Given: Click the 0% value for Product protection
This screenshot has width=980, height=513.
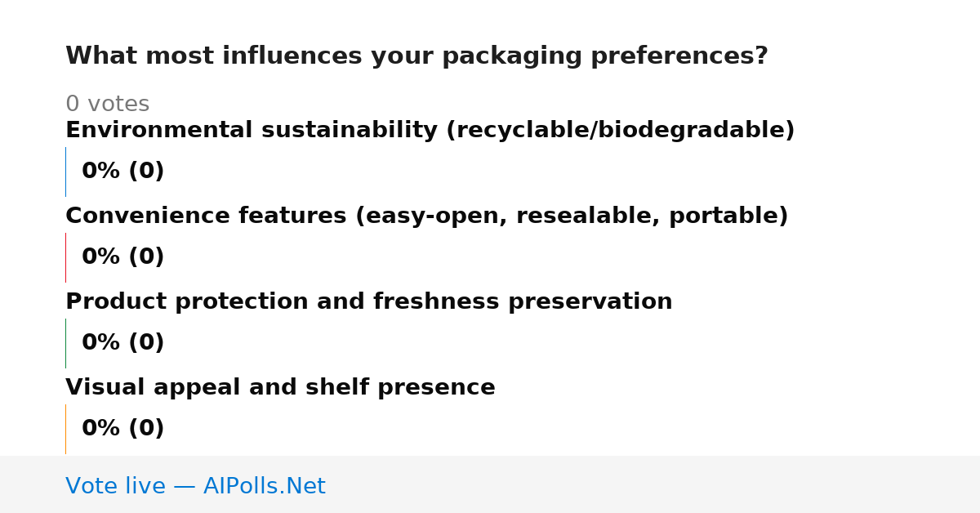Looking at the screenshot, I should pyautogui.click(x=101, y=343).
